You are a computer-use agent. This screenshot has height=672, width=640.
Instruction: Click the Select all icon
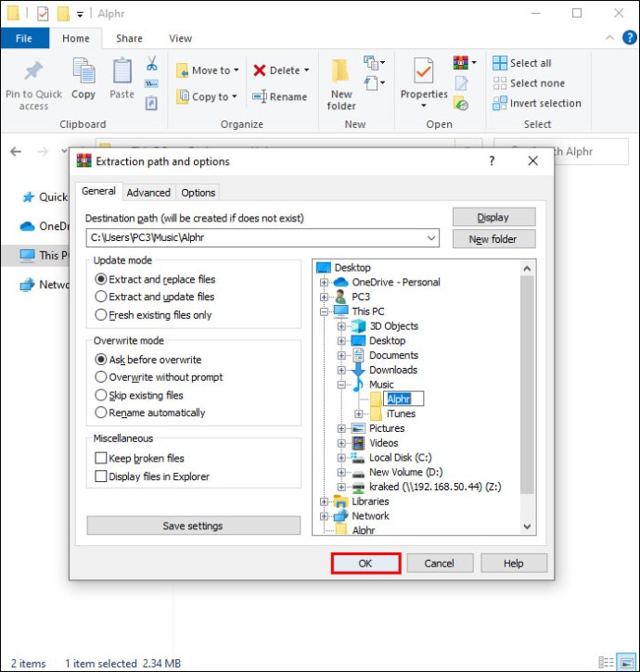click(x=500, y=63)
